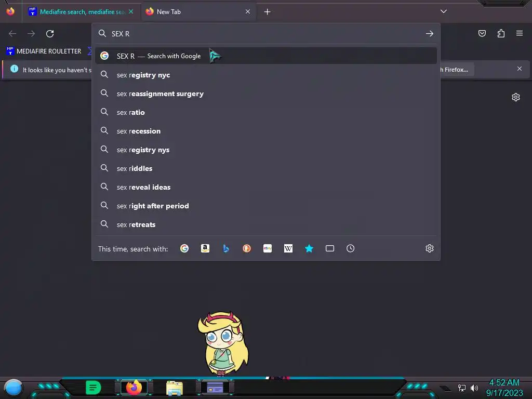Go back one page
Screen dimensions: 532x399
[x=12, y=34]
